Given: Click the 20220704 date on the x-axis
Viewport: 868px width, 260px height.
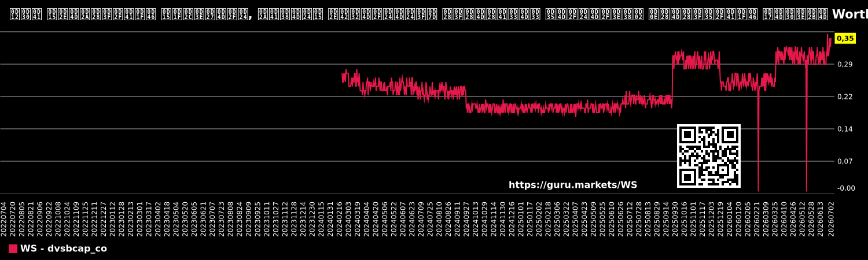Looking at the screenshot, I should pyautogui.click(x=4, y=219).
